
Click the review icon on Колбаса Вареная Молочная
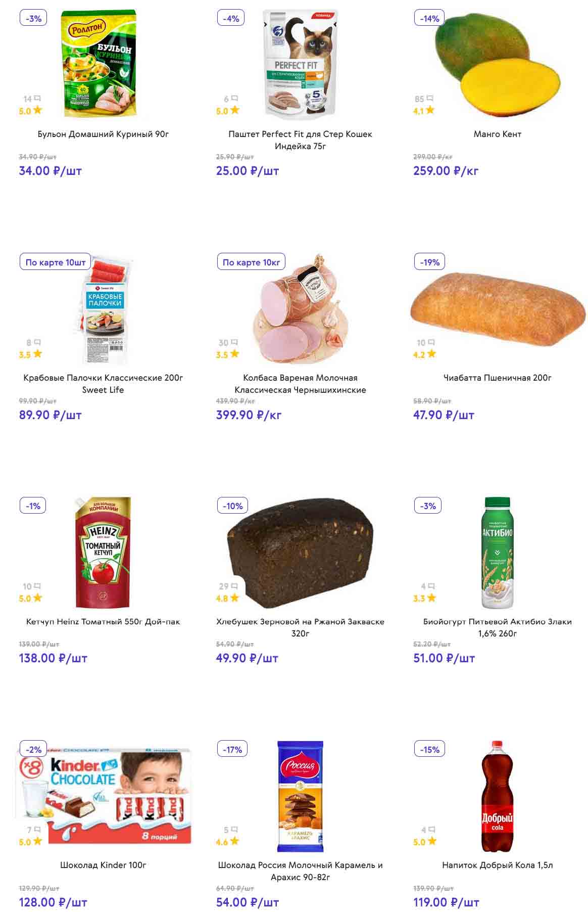coord(234,343)
